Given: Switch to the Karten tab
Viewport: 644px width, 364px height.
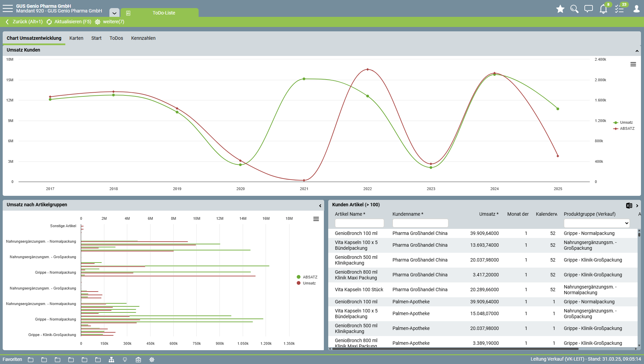Looking at the screenshot, I should click(76, 38).
